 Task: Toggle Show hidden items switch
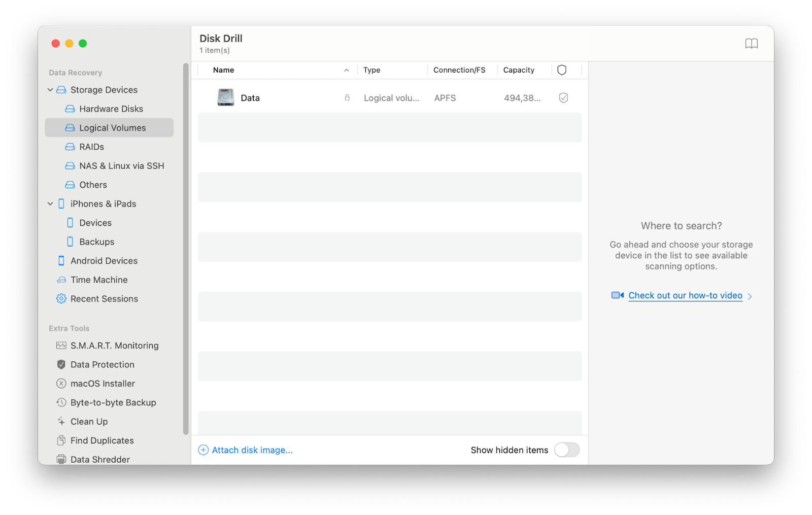[567, 450]
